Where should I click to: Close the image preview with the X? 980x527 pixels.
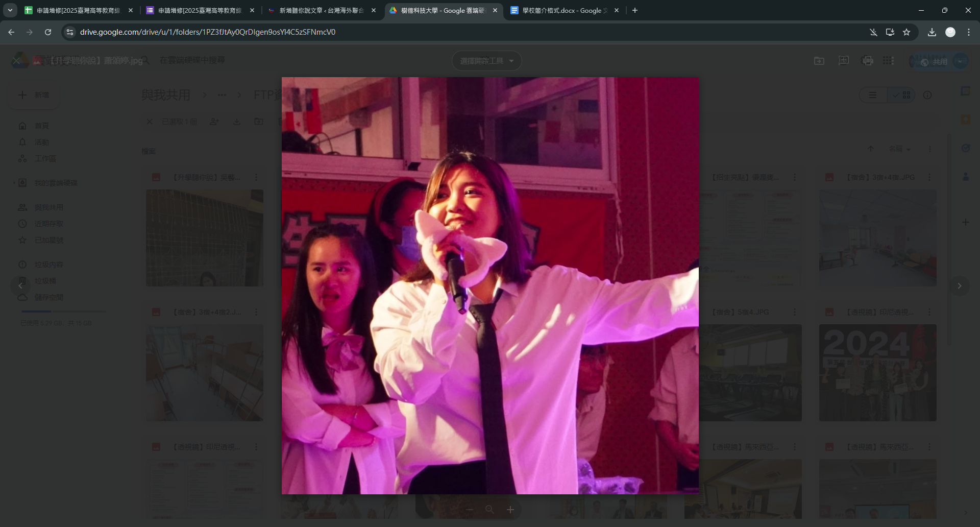click(x=16, y=61)
